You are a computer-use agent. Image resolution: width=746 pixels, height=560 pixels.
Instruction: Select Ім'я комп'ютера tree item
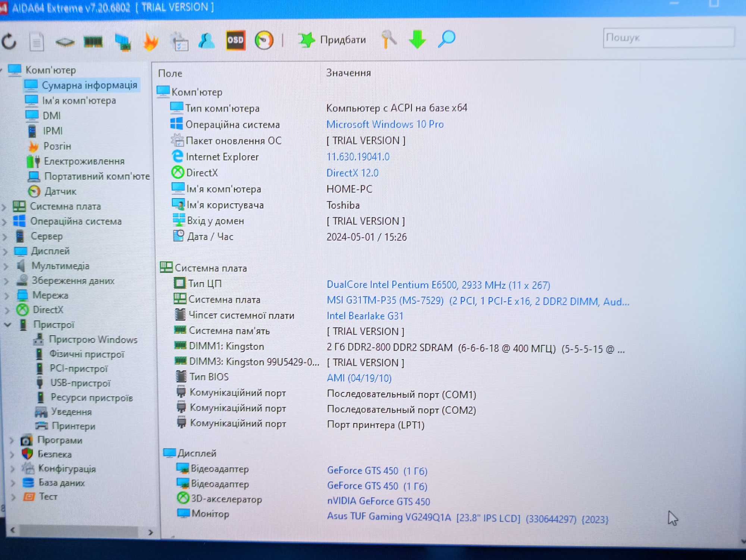(x=79, y=101)
